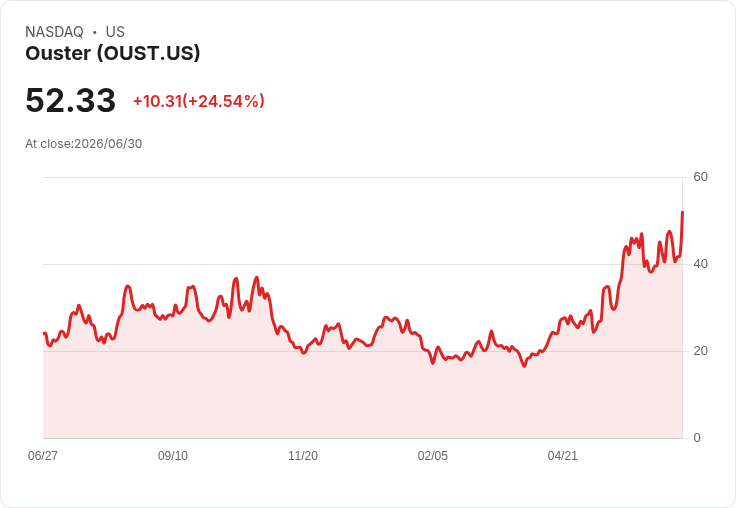Viewport: 736px width, 508px height.
Task: Click the 0 value on the y-axis
Action: point(697,438)
